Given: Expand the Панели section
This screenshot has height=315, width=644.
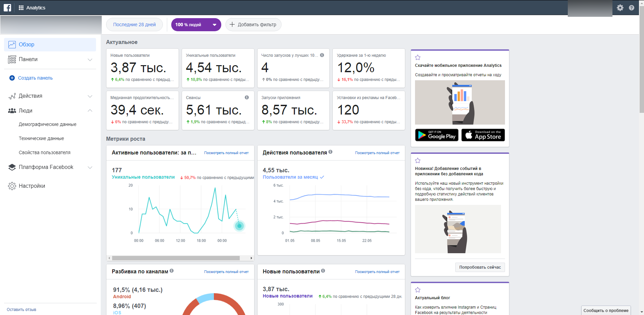Looking at the screenshot, I should pyautogui.click(x=90, y=59).
